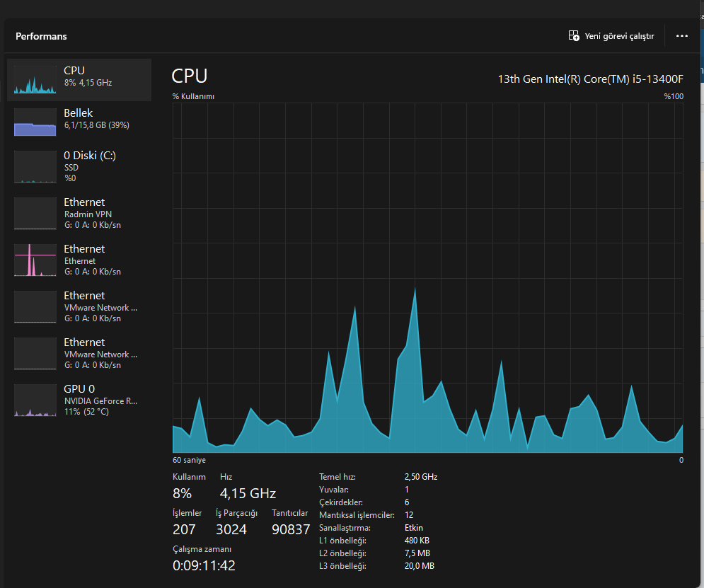Click the İşlemler value '207'
The width and height of the screenshot is (704, 588).
click(184, 529)
